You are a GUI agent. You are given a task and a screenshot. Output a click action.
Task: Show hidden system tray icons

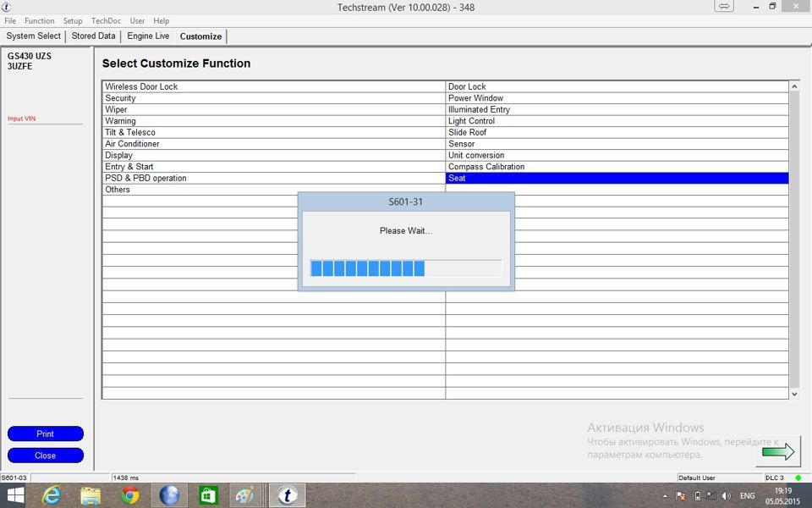pos(666,496)
